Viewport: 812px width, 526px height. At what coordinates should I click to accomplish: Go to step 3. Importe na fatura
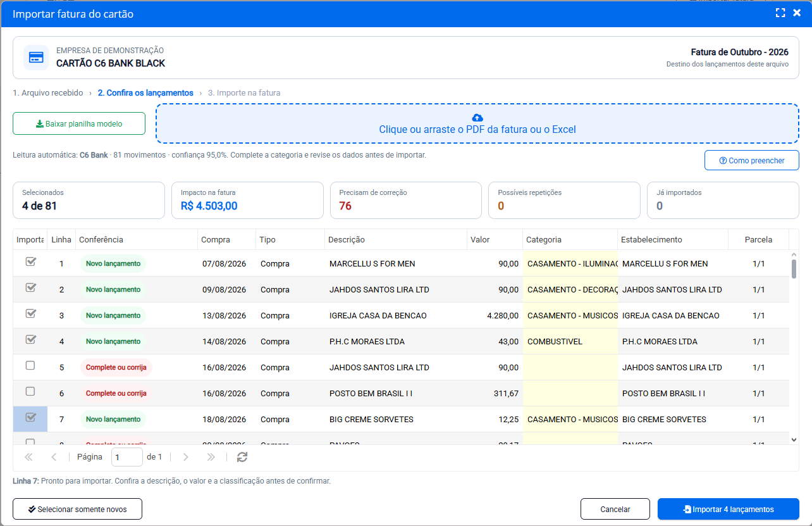coord(244,93)
